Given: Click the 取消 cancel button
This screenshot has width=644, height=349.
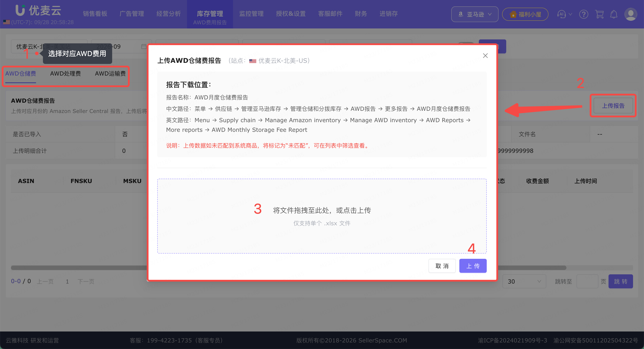Looking at the screenshot, I should [x=442, y=266].
